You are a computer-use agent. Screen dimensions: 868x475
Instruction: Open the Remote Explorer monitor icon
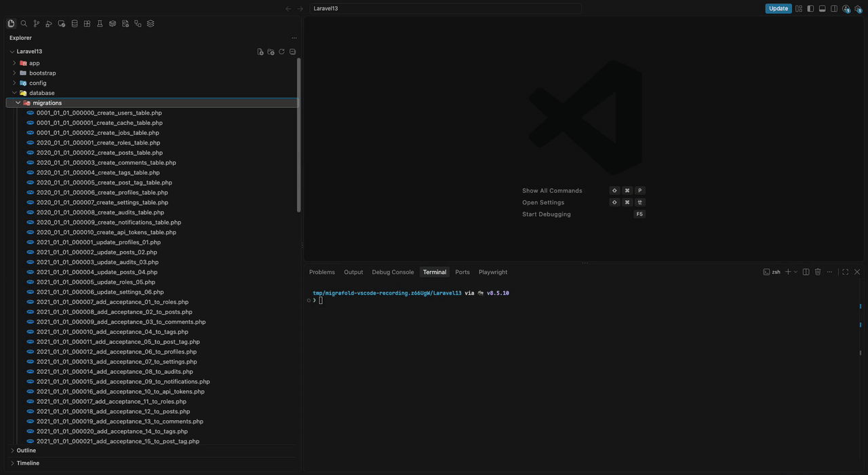(62, 23)
